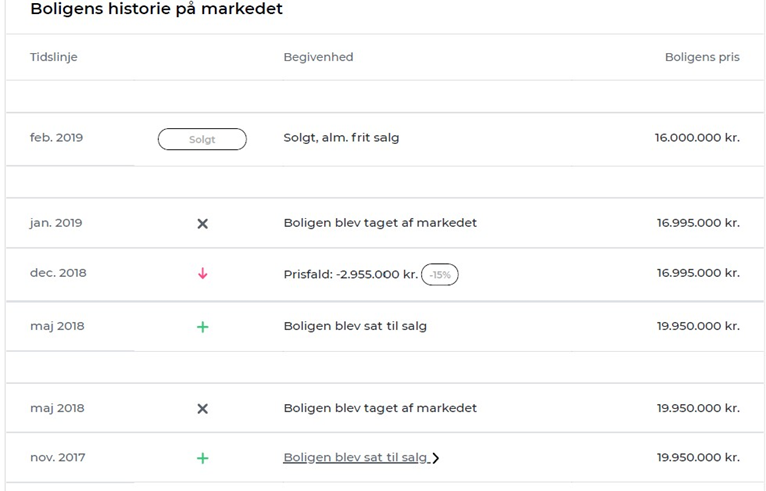Click the dec. 2018 timeline date
Viewport: 766px width, 491px height.
point(58,273)
